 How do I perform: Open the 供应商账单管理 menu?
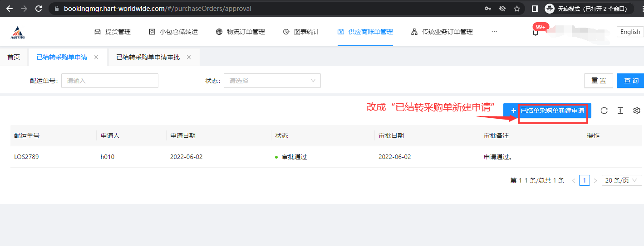[x=365, y=32]
